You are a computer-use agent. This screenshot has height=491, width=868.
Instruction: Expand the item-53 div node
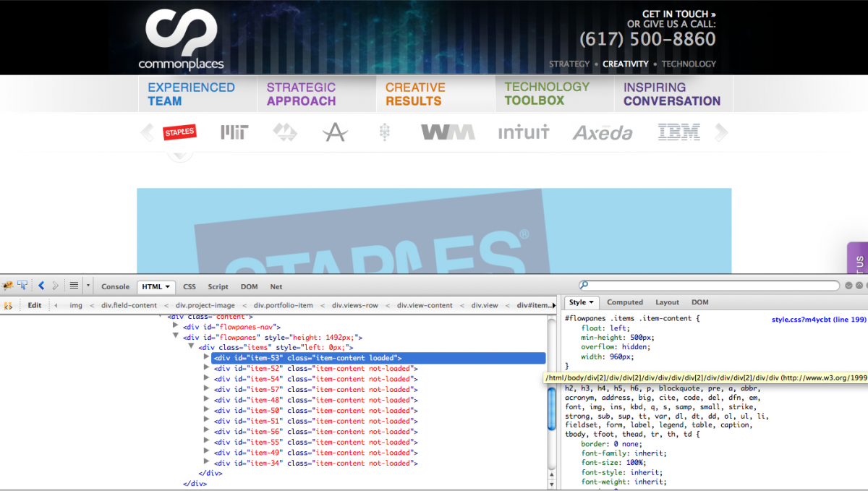207,357
